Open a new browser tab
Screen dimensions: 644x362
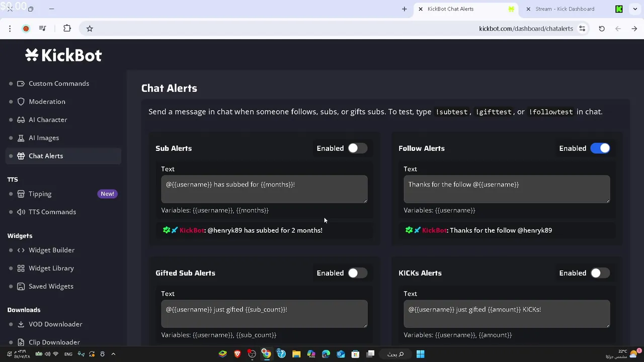point(404,9)
